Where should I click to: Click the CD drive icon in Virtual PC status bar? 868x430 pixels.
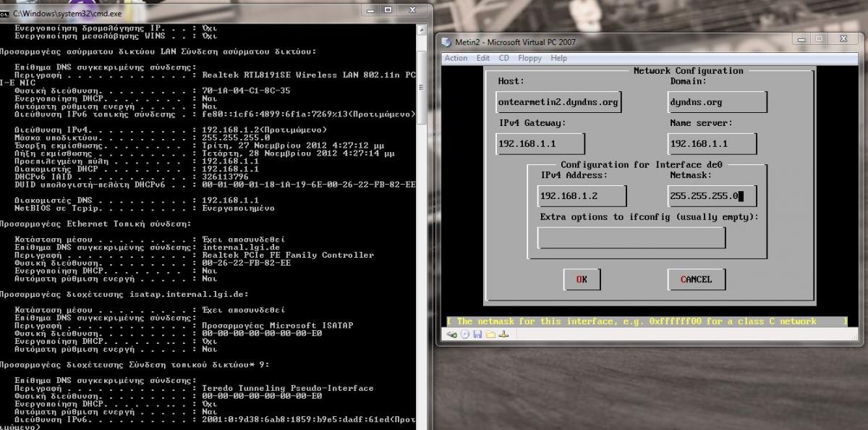pyautogui.click(x=465, y=334)
